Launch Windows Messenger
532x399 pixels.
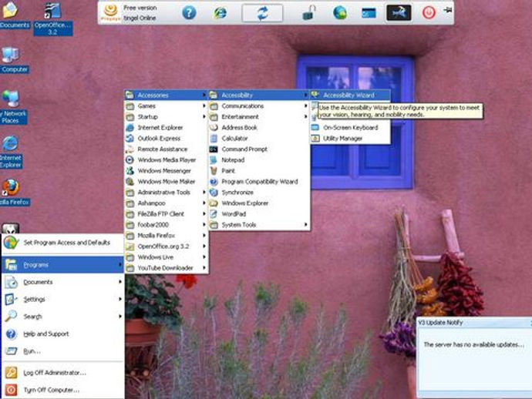[166, 171]
